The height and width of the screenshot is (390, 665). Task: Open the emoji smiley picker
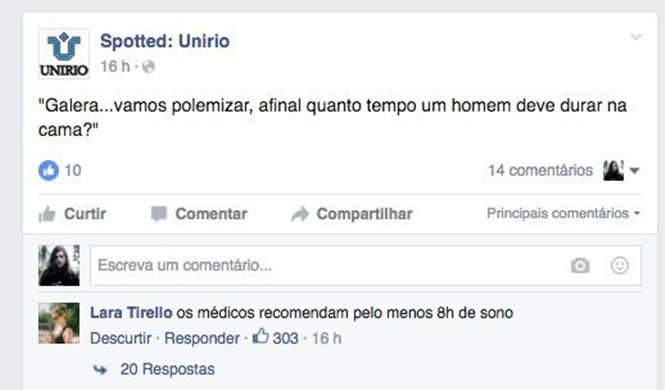[620, 266]
